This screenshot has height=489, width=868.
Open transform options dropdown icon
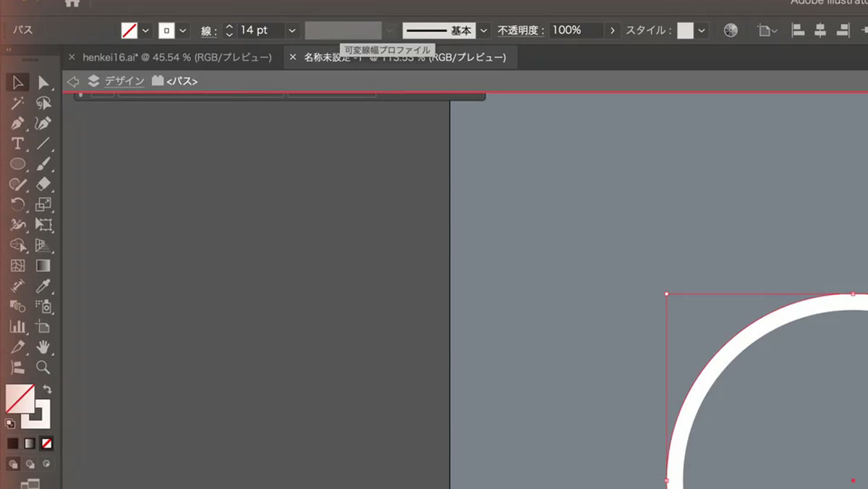click(767, 30)
